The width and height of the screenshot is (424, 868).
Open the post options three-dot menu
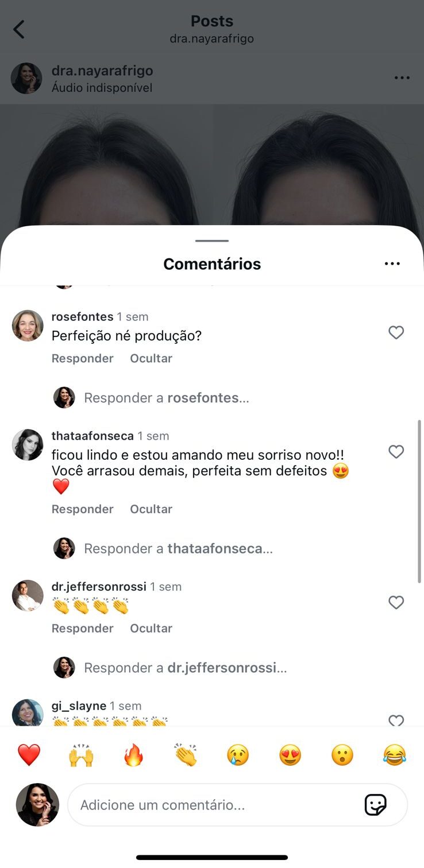(402, 78)
